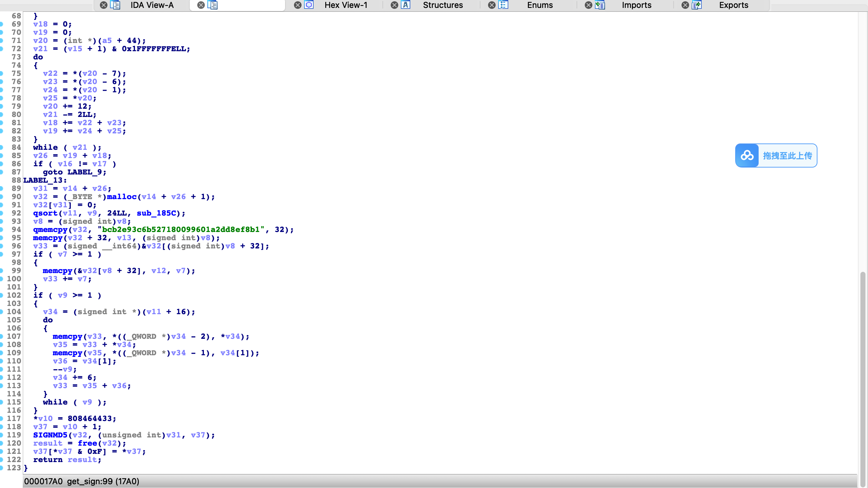Viewport: 868px width, 488px height.
Task: Click the return result statement
Action: tap(67, 460)
